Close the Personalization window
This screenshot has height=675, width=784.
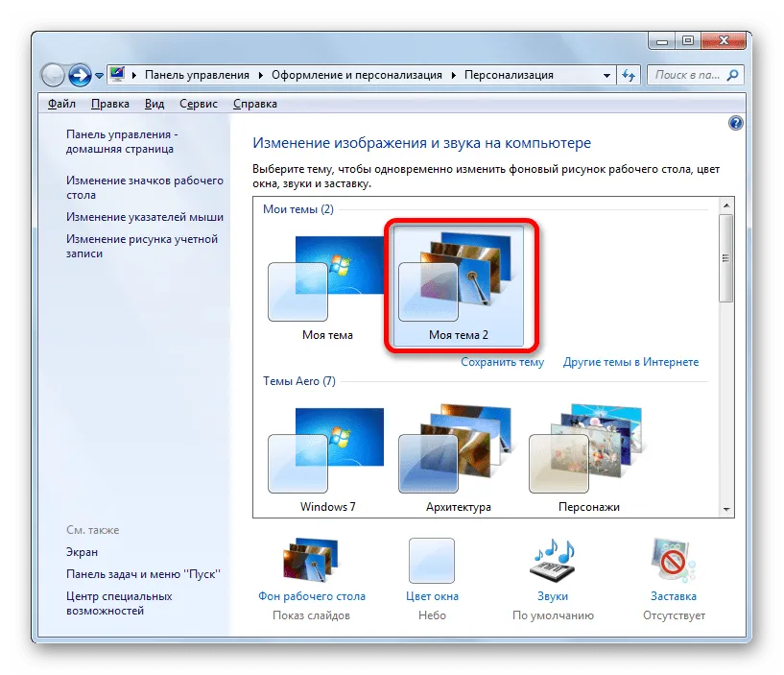tap(723, 41)
